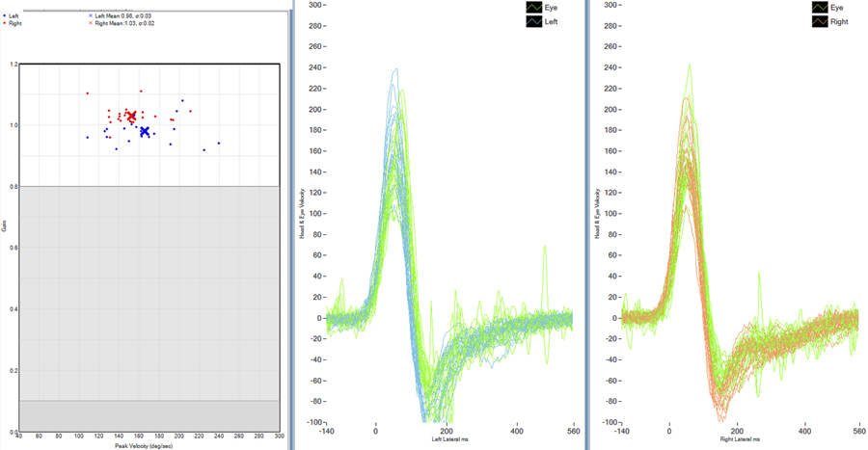Click the 'Right' label in the Right Lateral chart legend
The width and height of the screenshot is (868, 450).
[839, 21]
